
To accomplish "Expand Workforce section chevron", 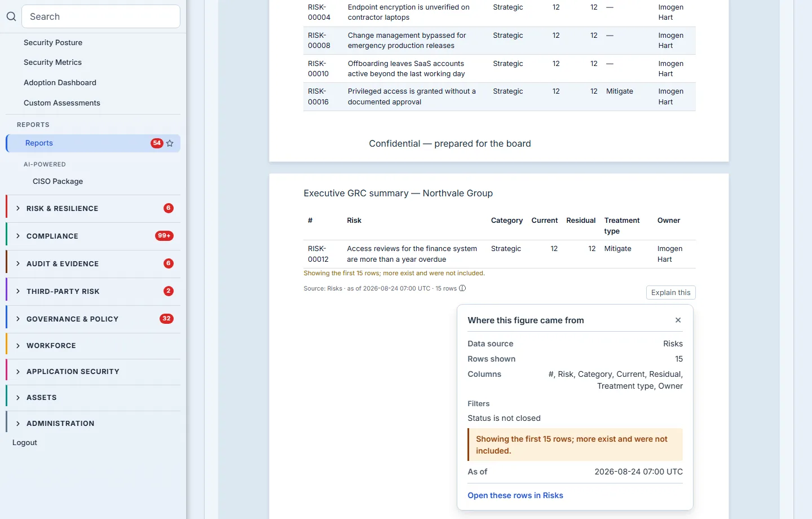I will coord(18,345).
